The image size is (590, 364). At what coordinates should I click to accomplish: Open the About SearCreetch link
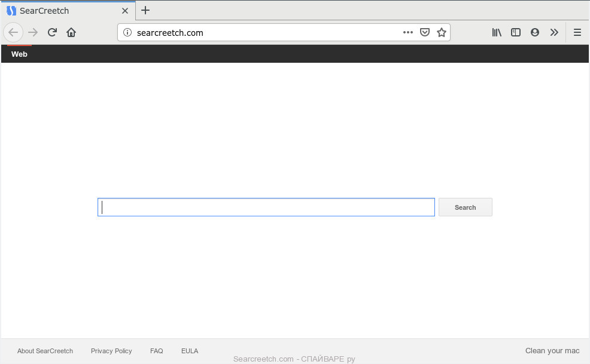point(45,351)
